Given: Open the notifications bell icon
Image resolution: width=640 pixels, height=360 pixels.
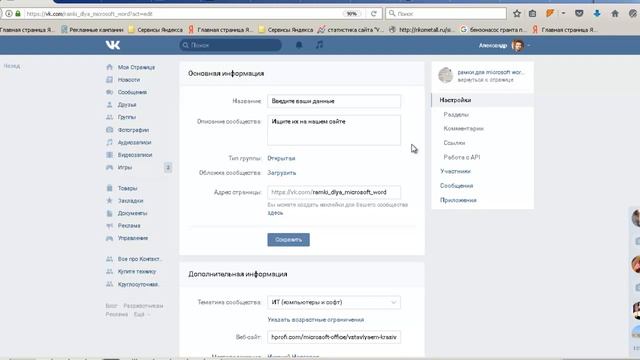Looking at the screenshot, I should click(x=299, y=45).
